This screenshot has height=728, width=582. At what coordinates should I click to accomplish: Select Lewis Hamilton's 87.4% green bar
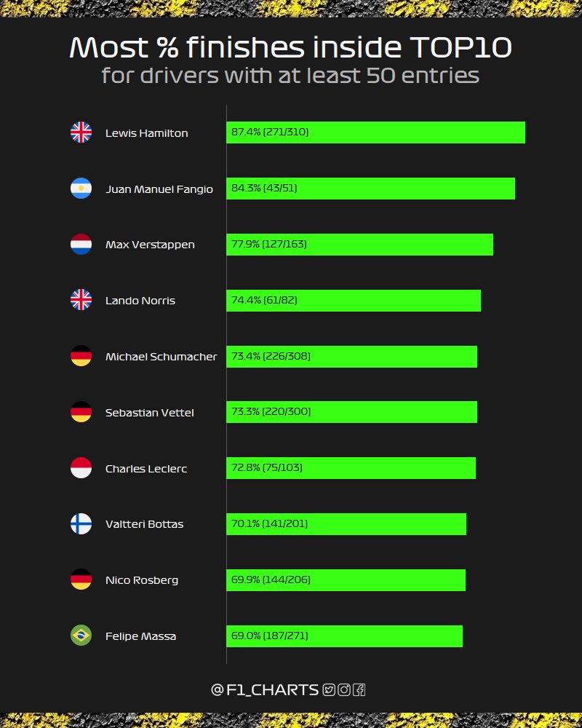(375, 132)
